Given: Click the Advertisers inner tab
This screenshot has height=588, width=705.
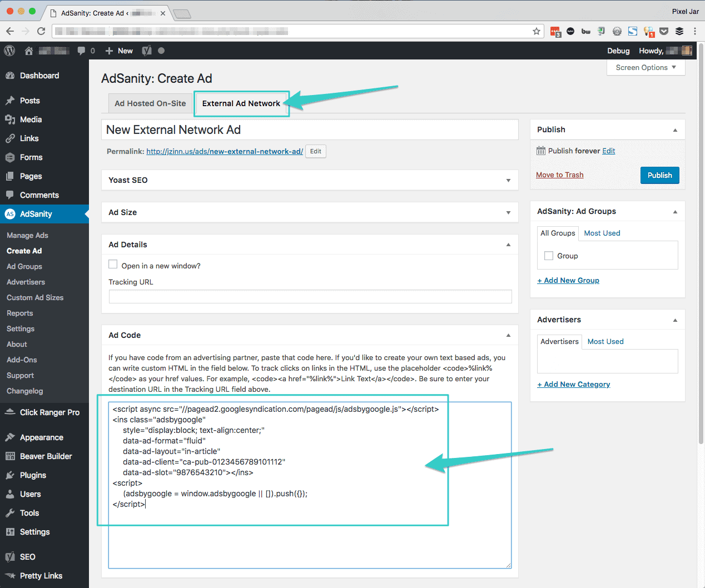Looking at the screenshot, I should coord(559,341).
